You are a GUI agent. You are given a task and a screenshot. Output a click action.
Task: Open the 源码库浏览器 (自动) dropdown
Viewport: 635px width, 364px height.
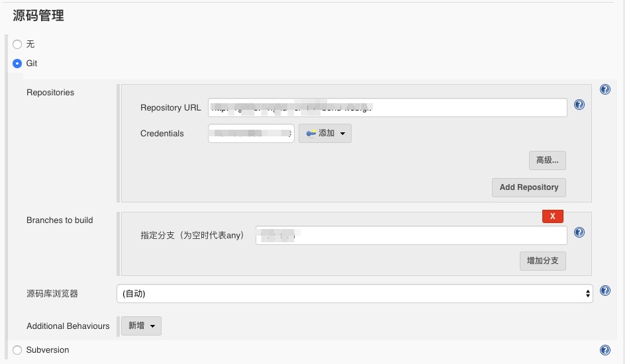point(355,294)
